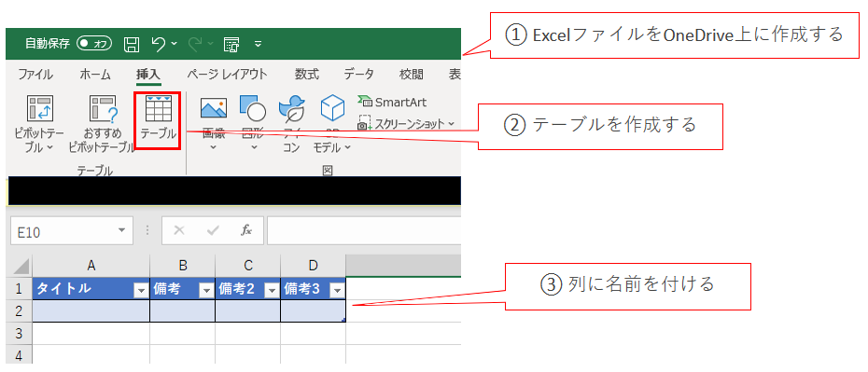
Task: Switch to the 数式 (Formulas) tab
Action: pyautogui.click(x=307, y=75)
